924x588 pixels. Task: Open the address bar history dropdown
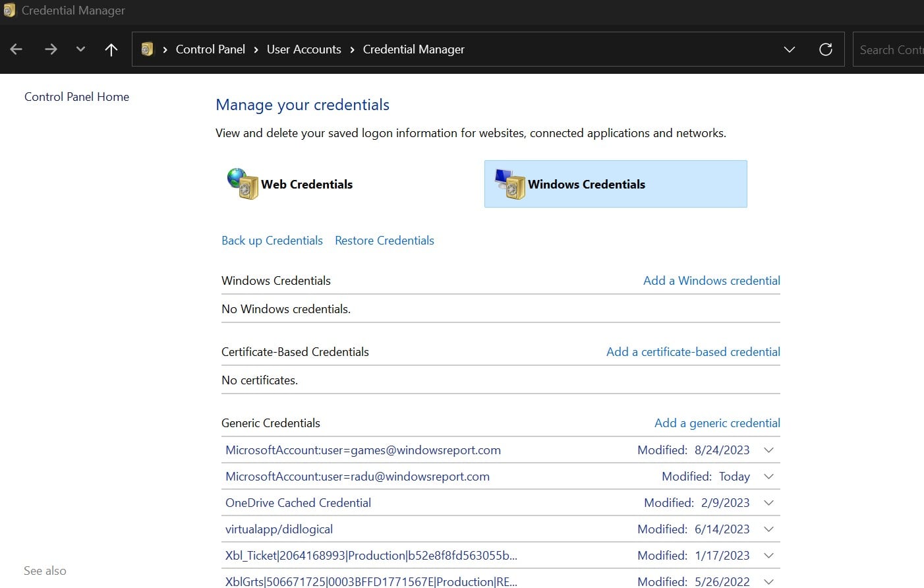[789, 49]
